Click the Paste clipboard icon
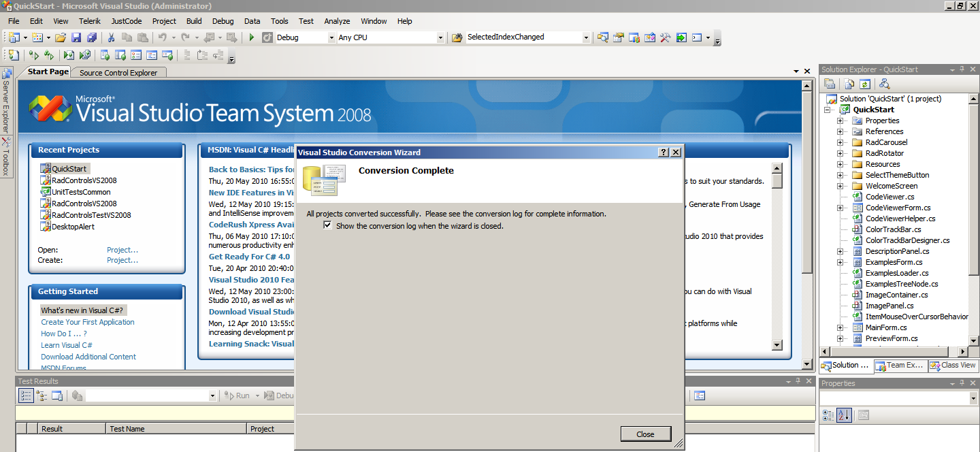This screenshot has width=980, height=452. point(142,37)
